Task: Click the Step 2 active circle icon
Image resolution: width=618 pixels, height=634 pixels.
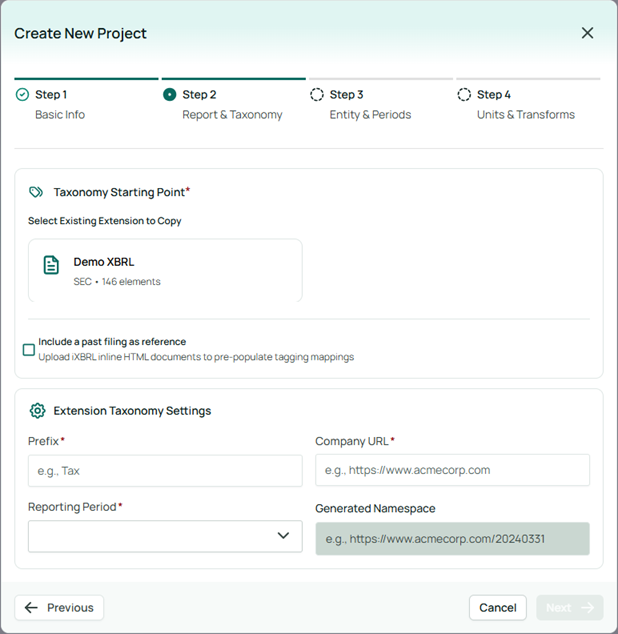Action: [x=169, y=95]
